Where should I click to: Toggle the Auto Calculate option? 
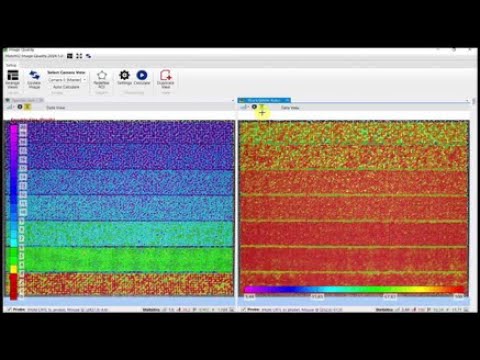coord(66,87)
